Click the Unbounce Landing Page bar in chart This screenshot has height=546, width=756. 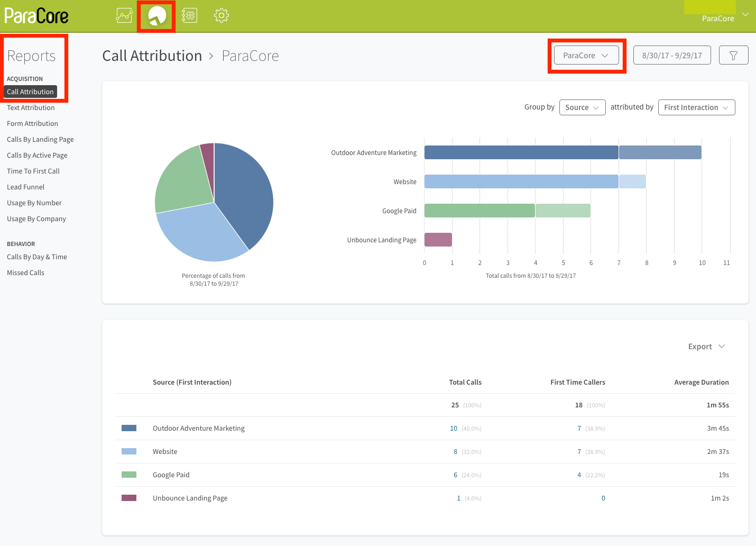[438, 240]
